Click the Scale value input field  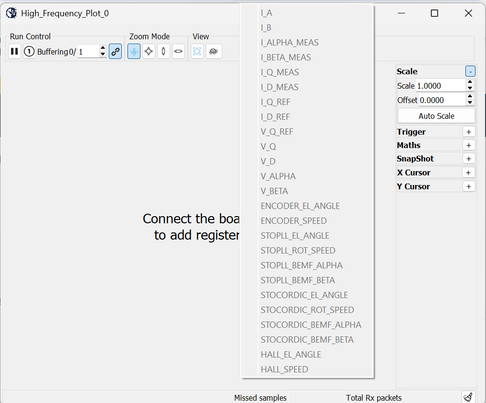coord(441,86)
